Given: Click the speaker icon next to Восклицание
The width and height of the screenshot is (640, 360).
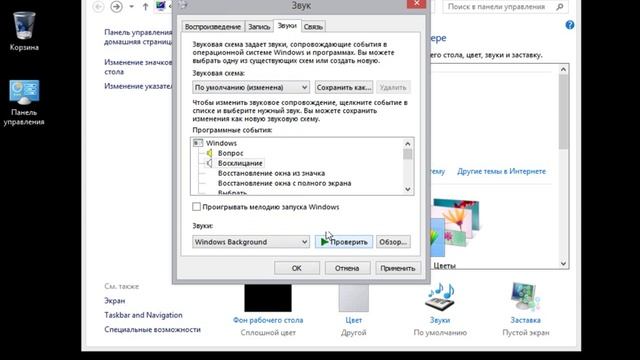Looking at the screenshot, I should [x=209, y=163].
